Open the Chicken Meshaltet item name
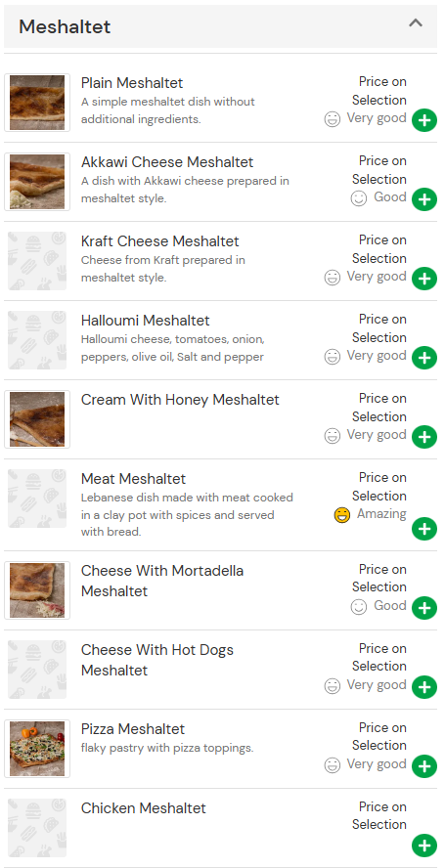 pos(144,808)
